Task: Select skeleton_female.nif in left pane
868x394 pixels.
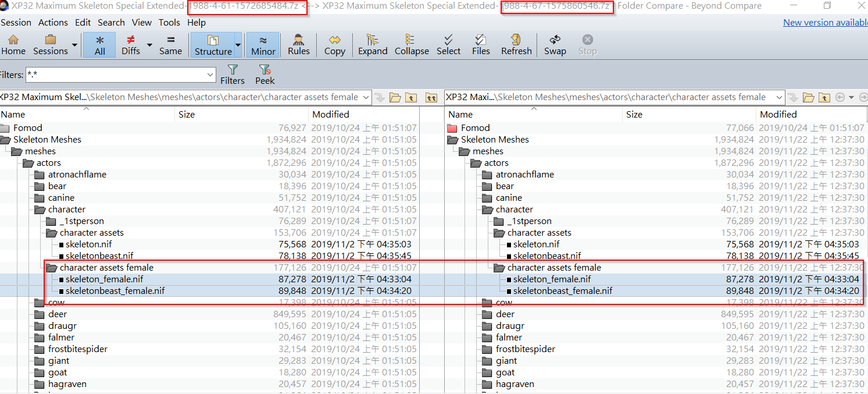Action: click(x=104, y=279)
